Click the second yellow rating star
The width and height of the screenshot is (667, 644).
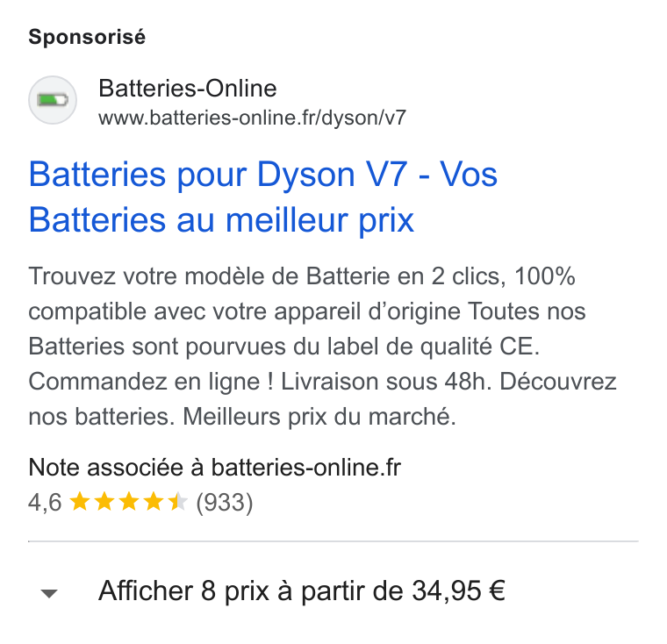point(104,502)
